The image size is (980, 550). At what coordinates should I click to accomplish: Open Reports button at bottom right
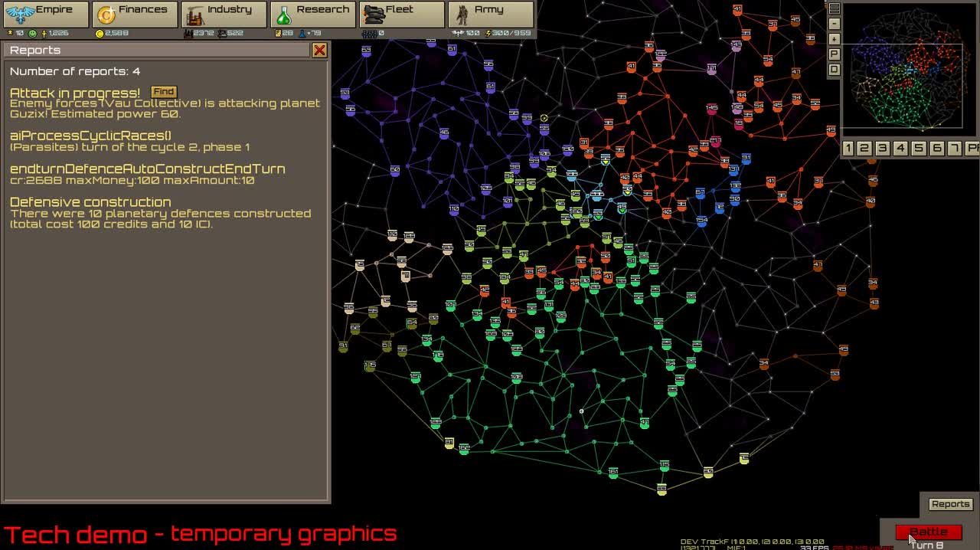(950, 504)
